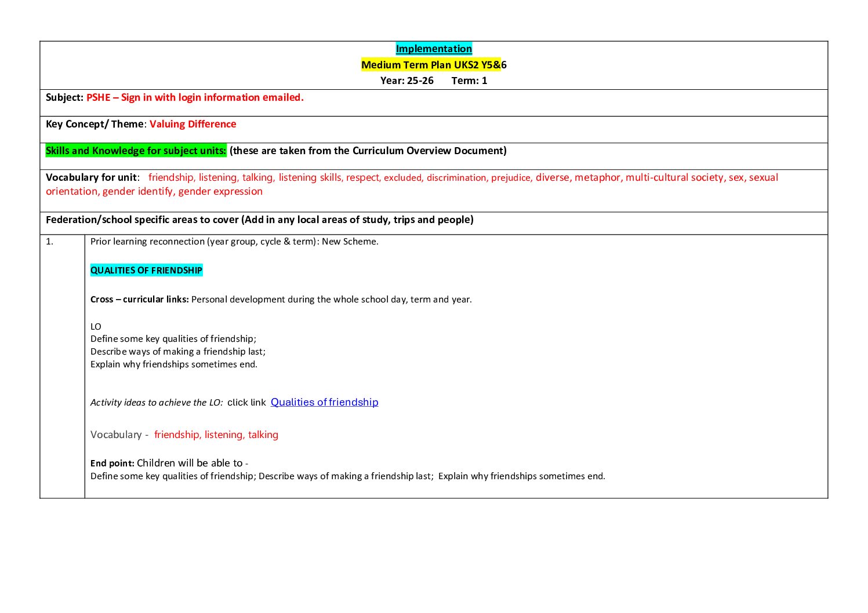Click the row number 1 cell

(50, 242)
